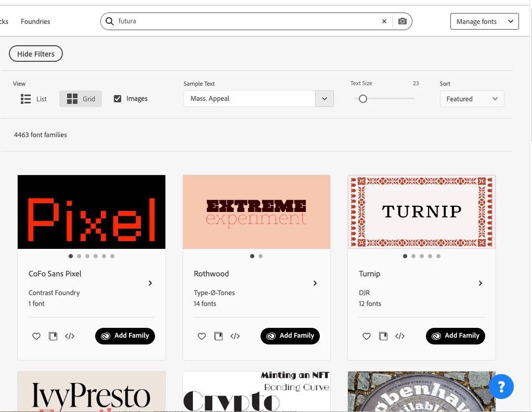Expand Rothwood details chevron
The height and width of the screenshot is (412, 532).
coord(315,283)
